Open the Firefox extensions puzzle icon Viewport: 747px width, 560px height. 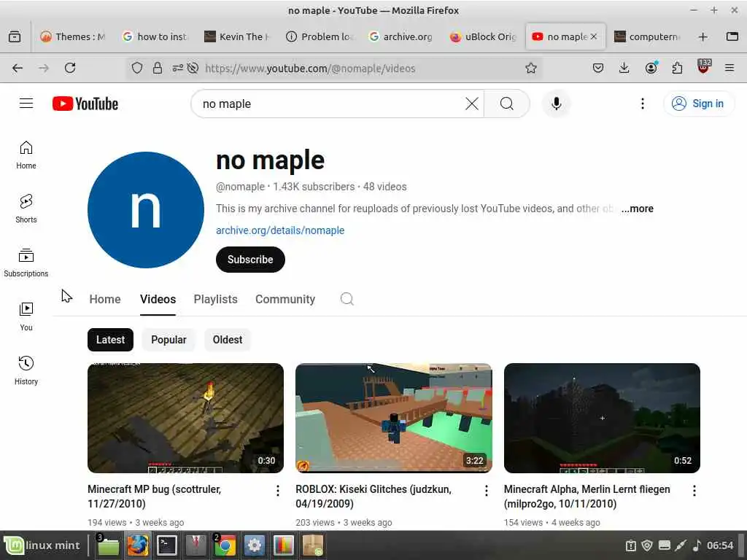(677, 68)
